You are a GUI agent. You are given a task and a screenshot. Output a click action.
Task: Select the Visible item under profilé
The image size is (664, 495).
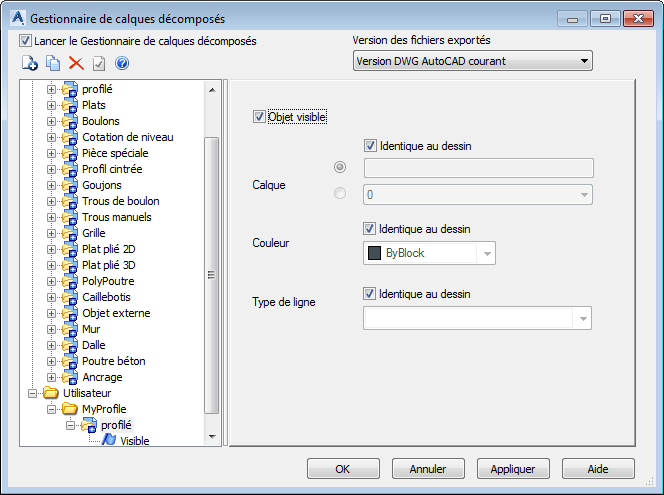(135, 440)
